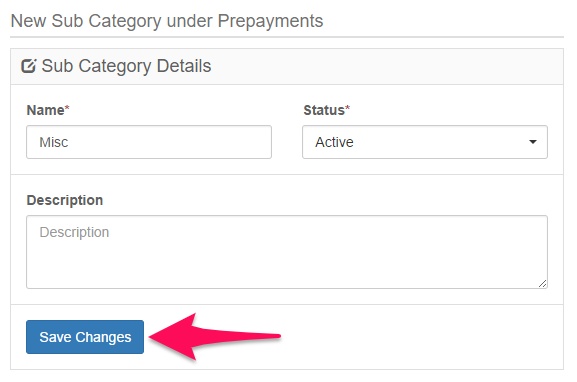The width and height of the screenshot is (577, 382).
Task: Click the Misc text inside Name box
Action: pyautogui.click(x=54, y=142)
